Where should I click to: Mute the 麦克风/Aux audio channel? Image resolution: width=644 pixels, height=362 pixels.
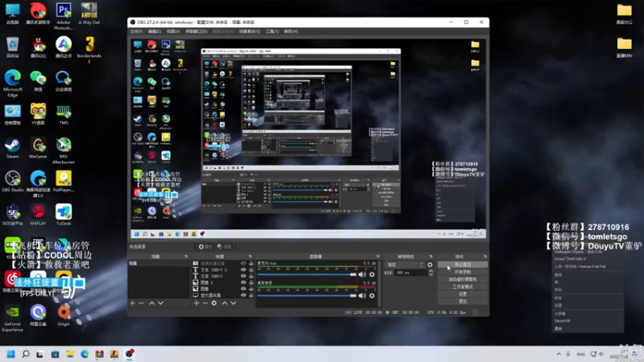coord(362,274)
